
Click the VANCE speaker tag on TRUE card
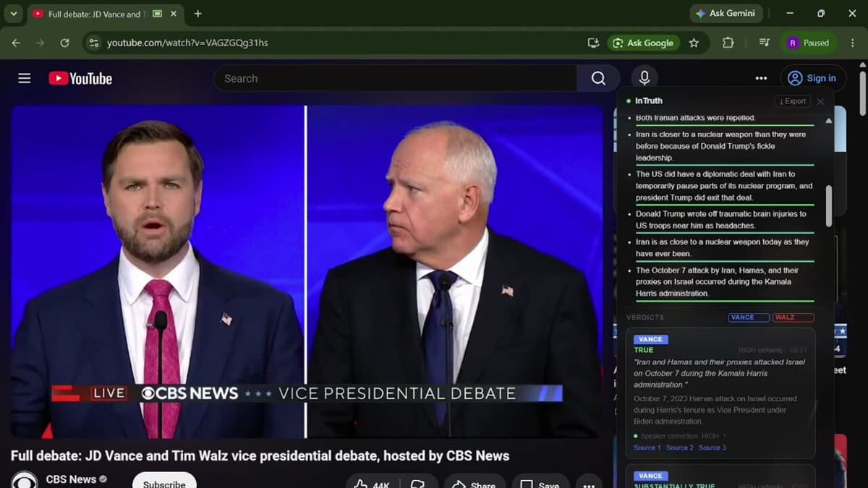click(650, 339)
